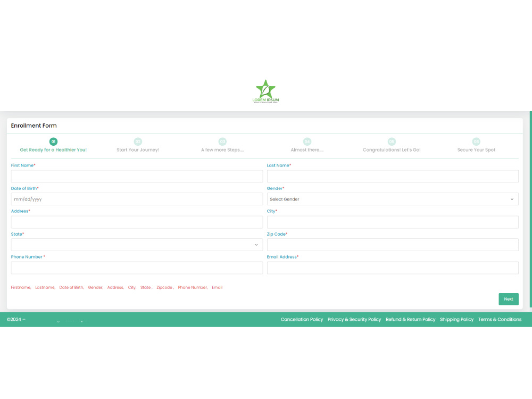The image size is (532, 399).
Task: Click the red Firstname error text
Action: 21,287
